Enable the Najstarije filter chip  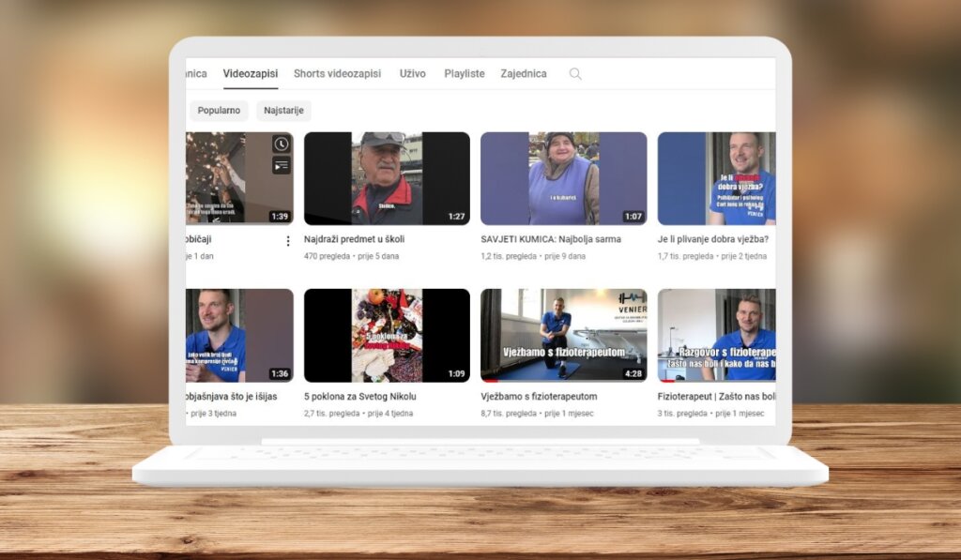(x=283, y=110)
